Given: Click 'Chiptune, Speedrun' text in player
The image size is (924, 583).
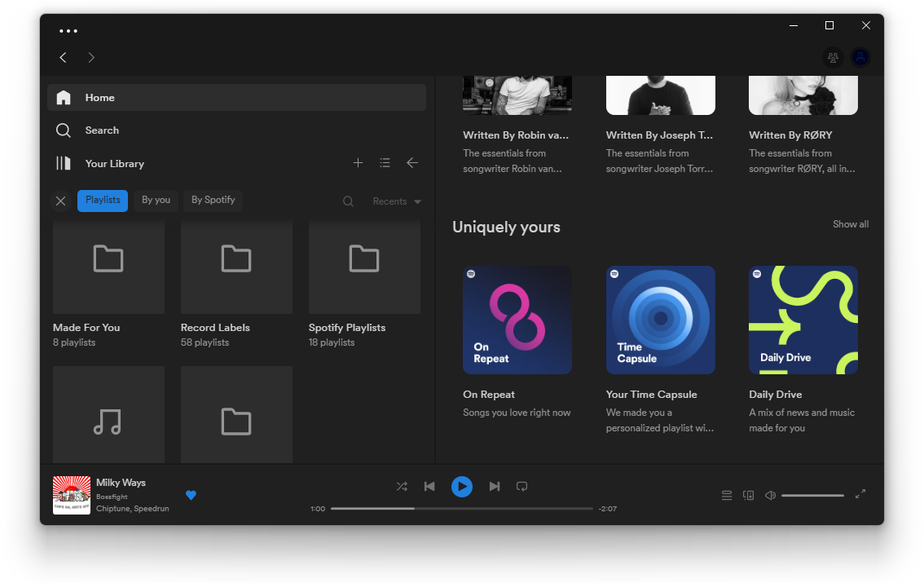Looking at the screenshot, I should click(x=133, y=508).
